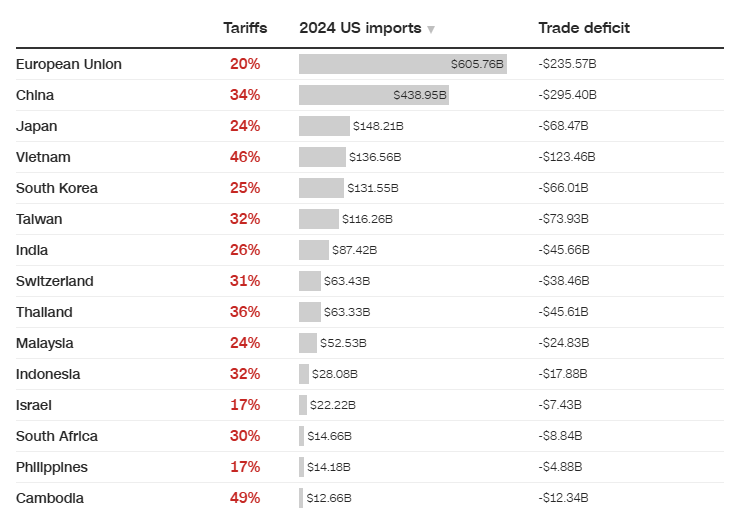Click the Switzerland row label
This screenshot has width=731, height=523.
[55, 281]
